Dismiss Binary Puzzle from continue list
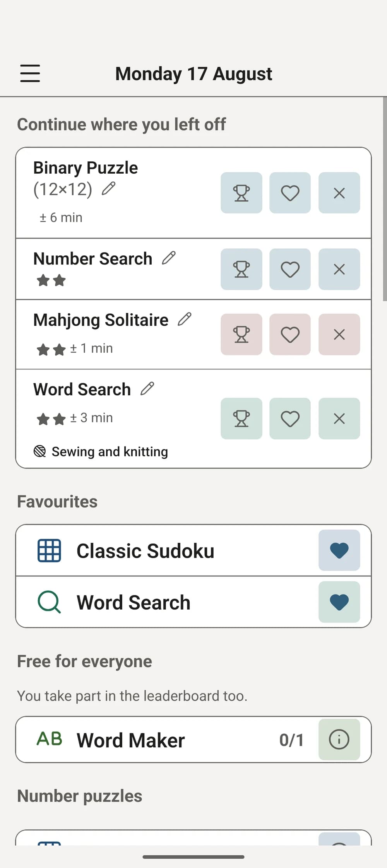This screenshot has width=387, height=868. pos(339,193)
